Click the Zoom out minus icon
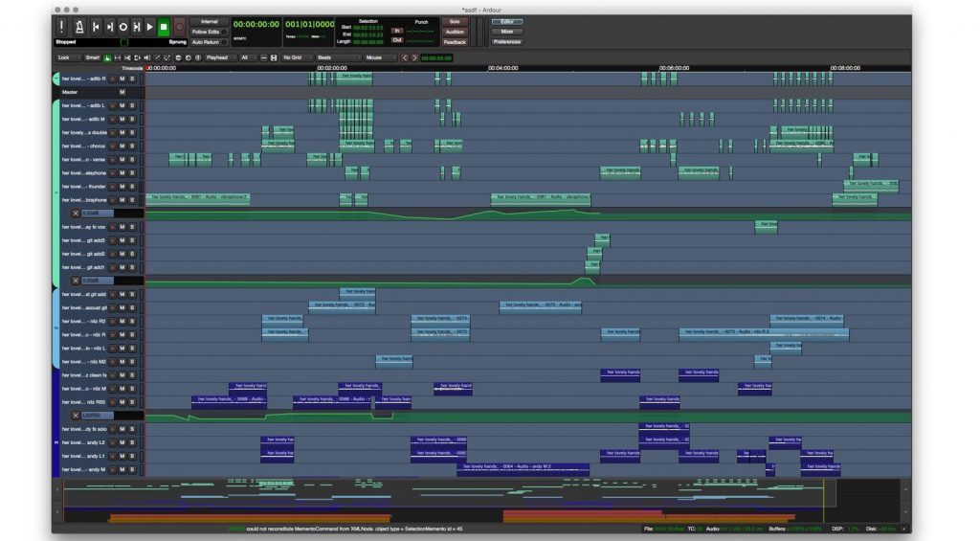This screenshot has height=541, width=980. point(178,58)
